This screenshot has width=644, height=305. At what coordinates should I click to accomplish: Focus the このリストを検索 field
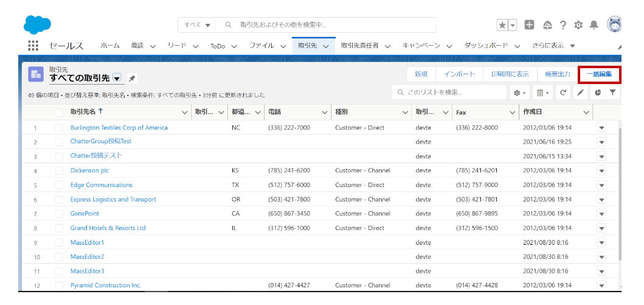tap(449, 93)
